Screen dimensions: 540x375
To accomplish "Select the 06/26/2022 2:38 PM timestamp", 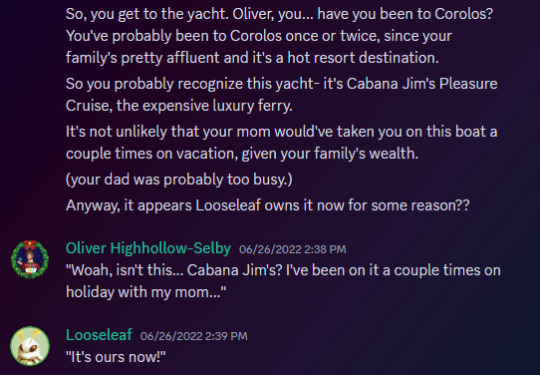I will (293, 249).
